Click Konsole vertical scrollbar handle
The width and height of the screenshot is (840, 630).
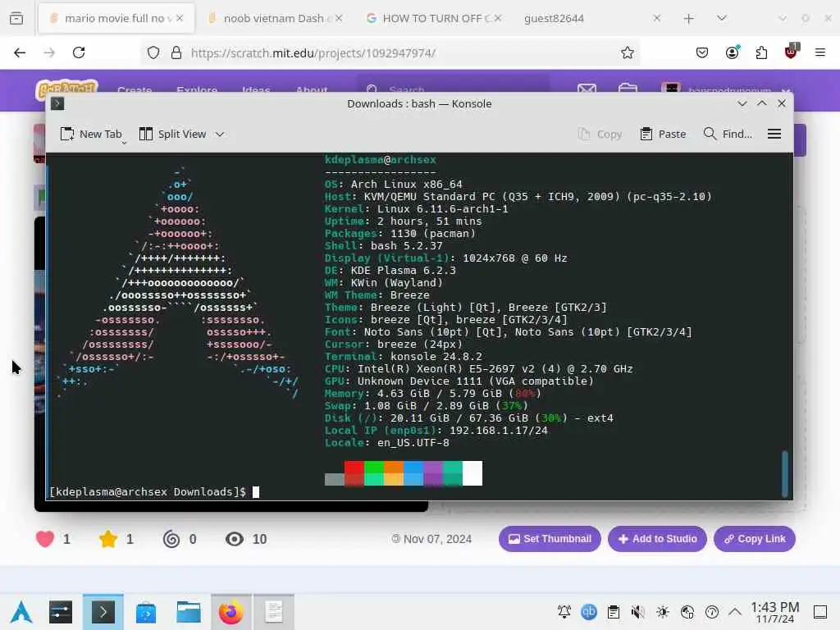[785, 473]
